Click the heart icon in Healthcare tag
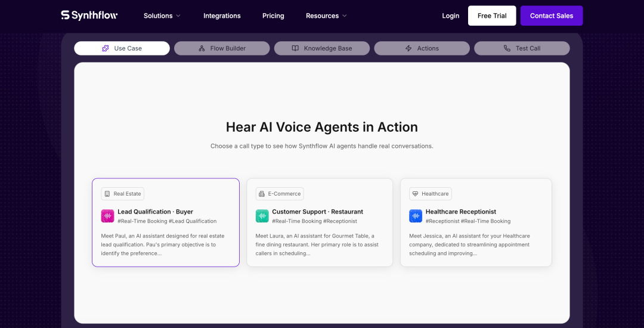This screenshot has width=644, height=328. (x=415, y=194)
